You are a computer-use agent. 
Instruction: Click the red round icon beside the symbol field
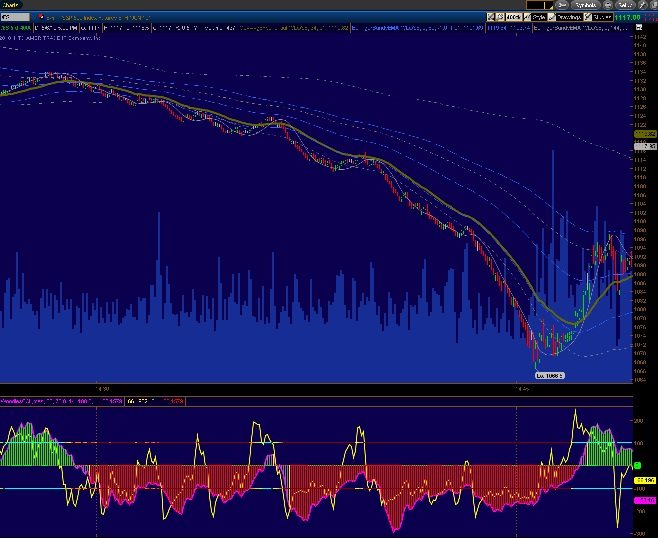coord(41,17)
